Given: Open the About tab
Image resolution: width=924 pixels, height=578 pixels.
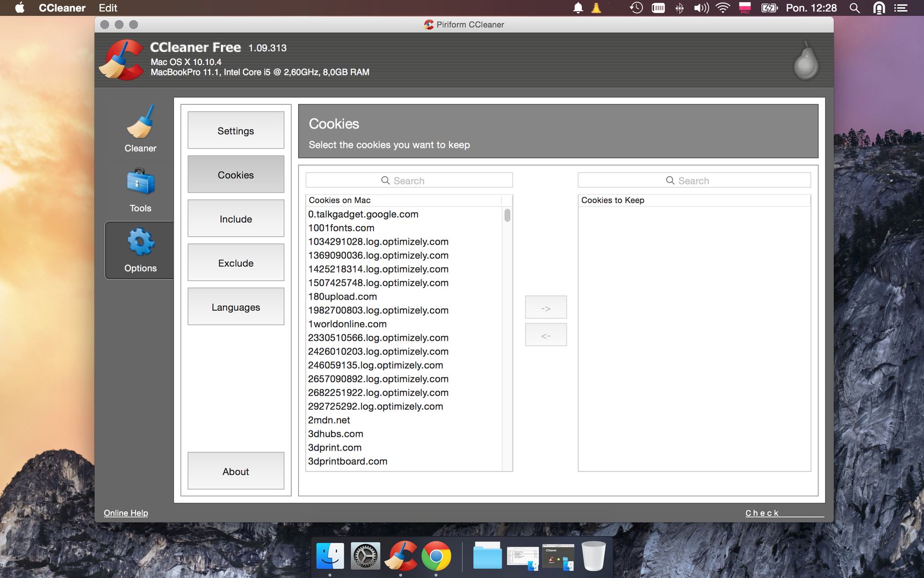Looking at the screenshot, I should [x=236, y=471].
